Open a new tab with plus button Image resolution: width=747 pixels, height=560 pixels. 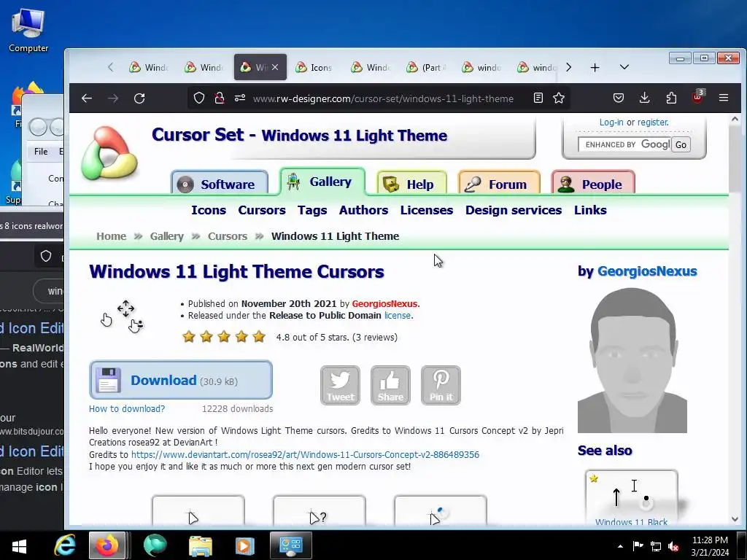595,68
